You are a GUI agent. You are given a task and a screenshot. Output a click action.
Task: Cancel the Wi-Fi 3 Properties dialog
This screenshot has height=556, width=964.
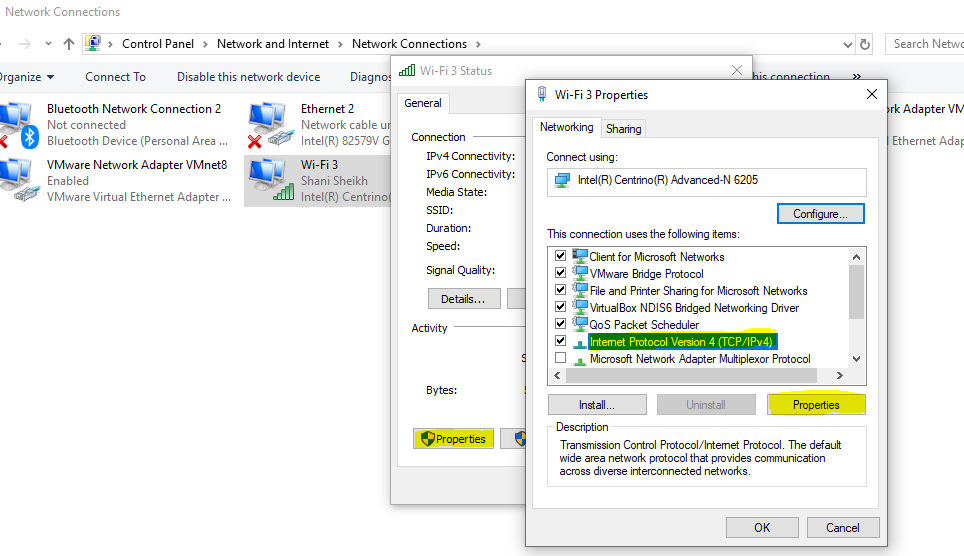[x=842, y=528]
